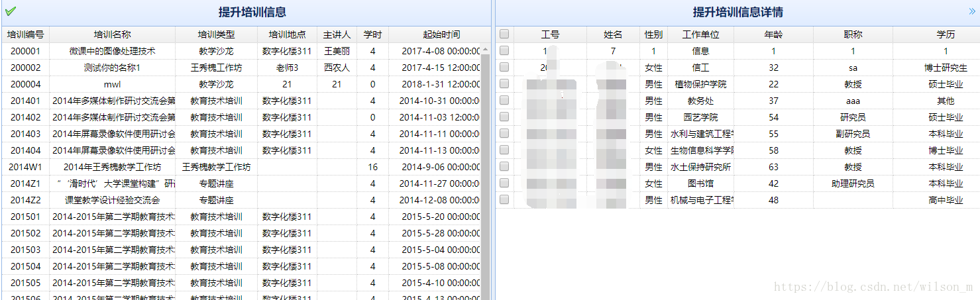Sort by 主讲人 column header
Image resolution: width=980 pixels, height=300 pixels.
click(337, 34)
